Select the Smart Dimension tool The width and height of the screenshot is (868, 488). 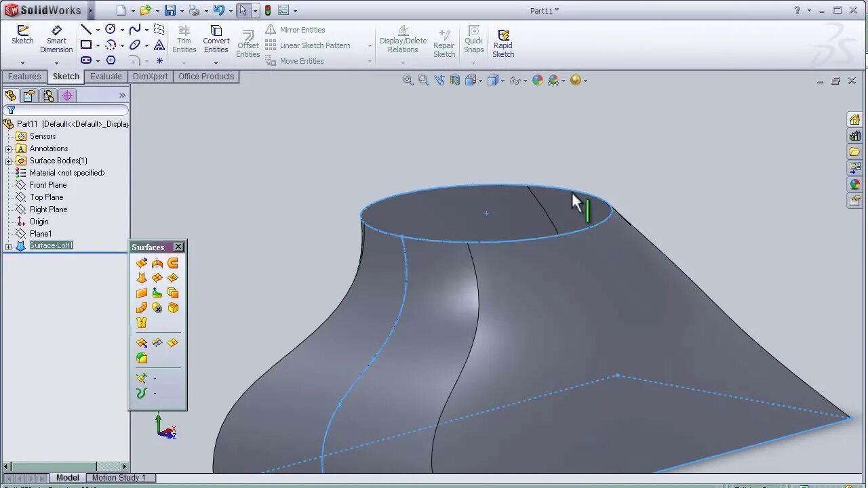[56, 39]
